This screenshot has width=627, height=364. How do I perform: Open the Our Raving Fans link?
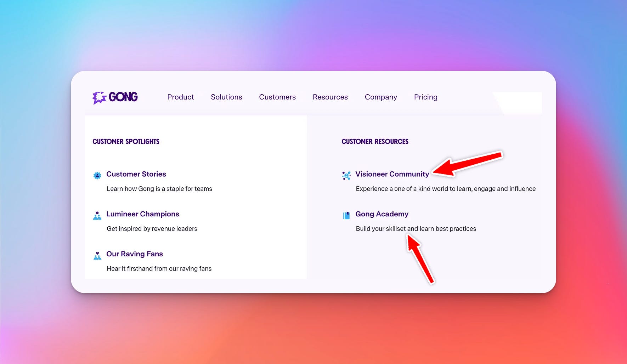pos(135,254)
